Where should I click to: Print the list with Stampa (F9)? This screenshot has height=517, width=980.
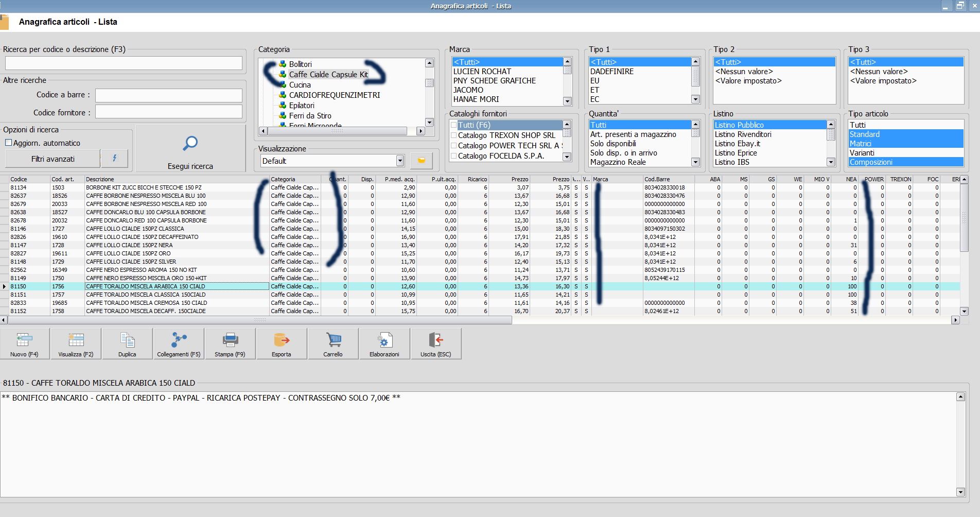point(230,343)
